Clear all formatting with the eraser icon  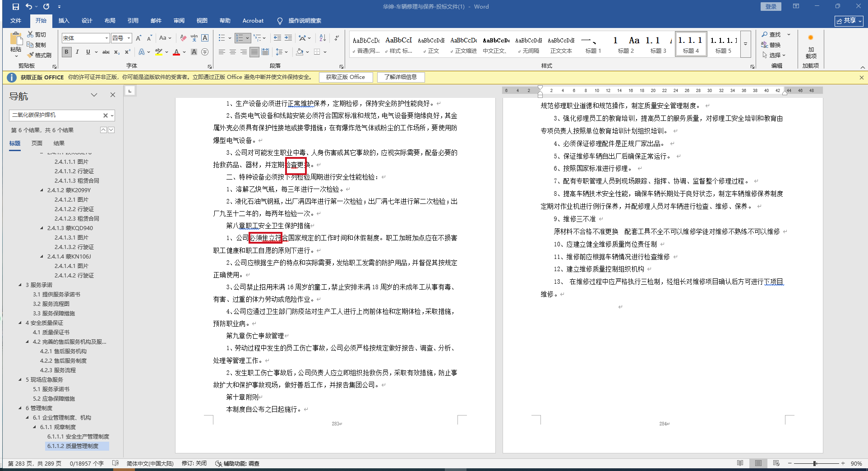tap(183, 38)
